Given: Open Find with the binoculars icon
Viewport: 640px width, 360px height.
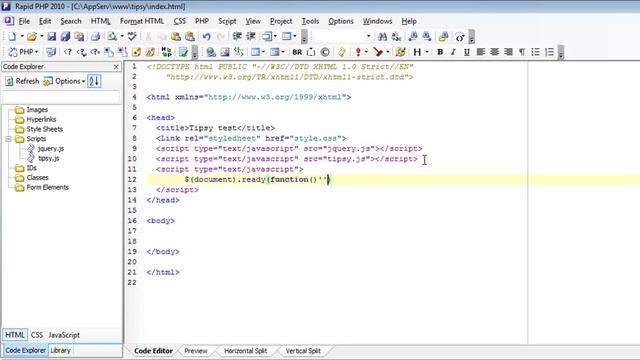Looking at the screenshot, I should [x=382, y=37].
